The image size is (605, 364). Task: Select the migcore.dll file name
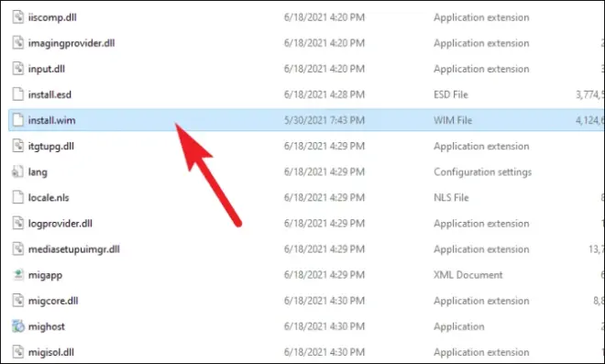53,301
